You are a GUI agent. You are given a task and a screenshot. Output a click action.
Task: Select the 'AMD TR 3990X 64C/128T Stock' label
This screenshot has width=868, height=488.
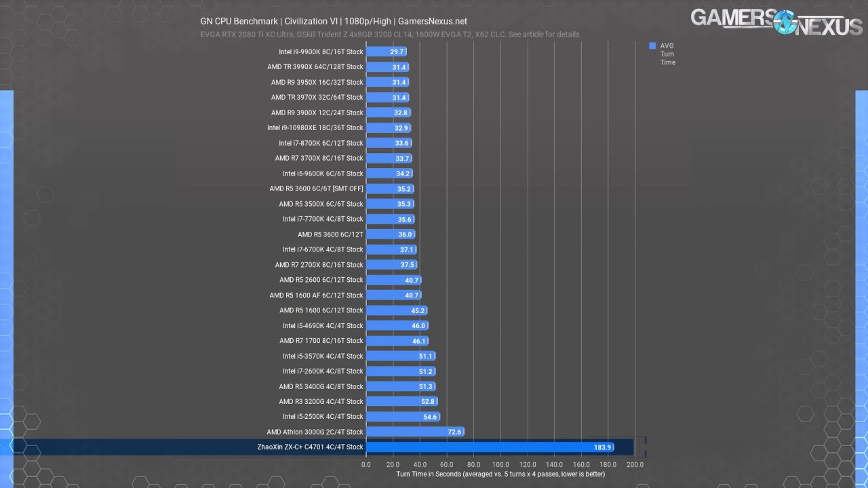315,67
